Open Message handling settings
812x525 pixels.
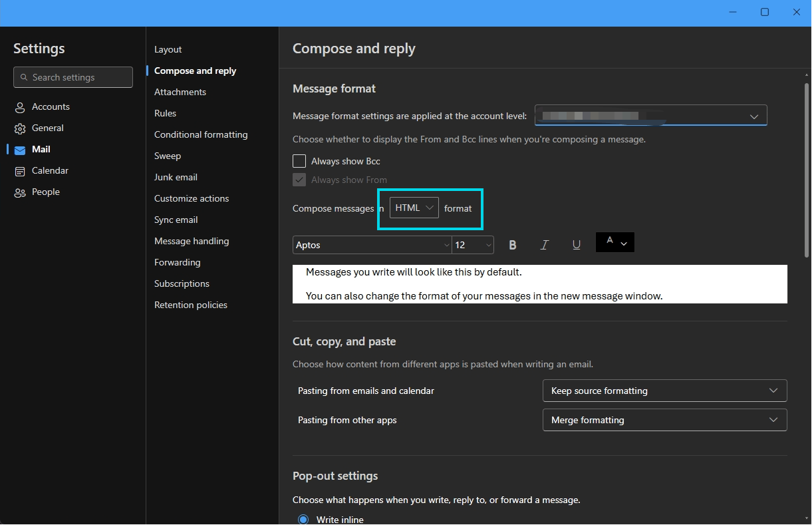coord(192,241)
